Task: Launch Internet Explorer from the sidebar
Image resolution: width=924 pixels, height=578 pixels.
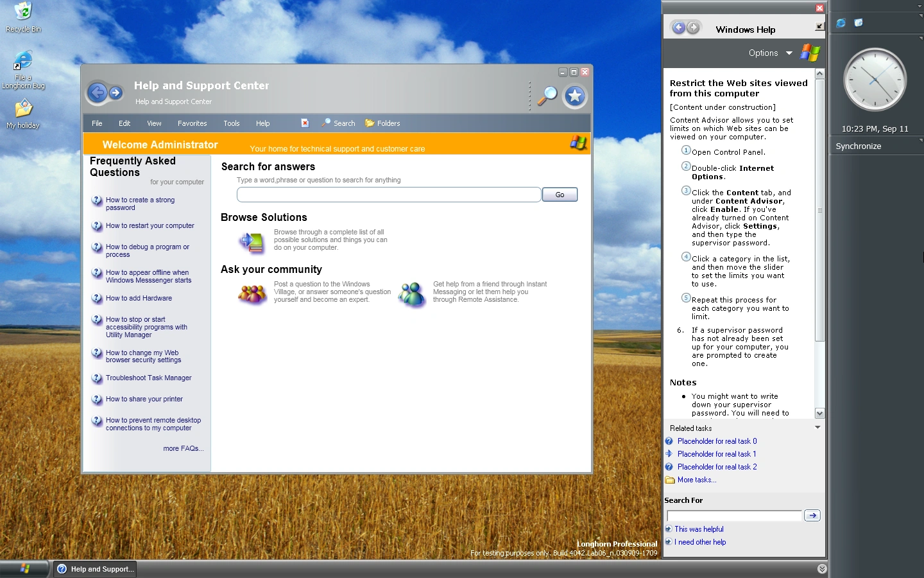Action: (841, 23)
